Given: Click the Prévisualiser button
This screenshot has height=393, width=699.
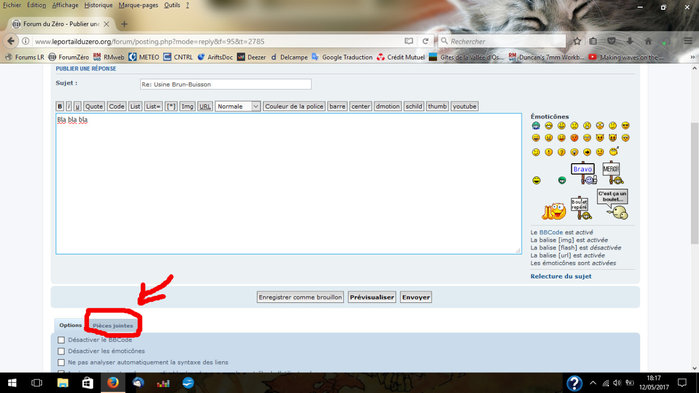Looking at the screenshot, I should [372, 297].
